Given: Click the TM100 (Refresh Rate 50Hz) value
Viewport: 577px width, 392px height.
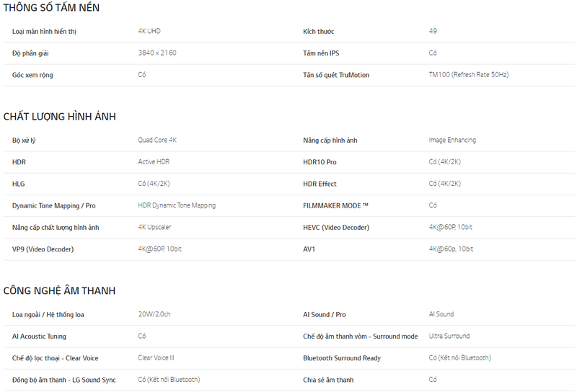Looking at the screenshot, I should (468, 75).
